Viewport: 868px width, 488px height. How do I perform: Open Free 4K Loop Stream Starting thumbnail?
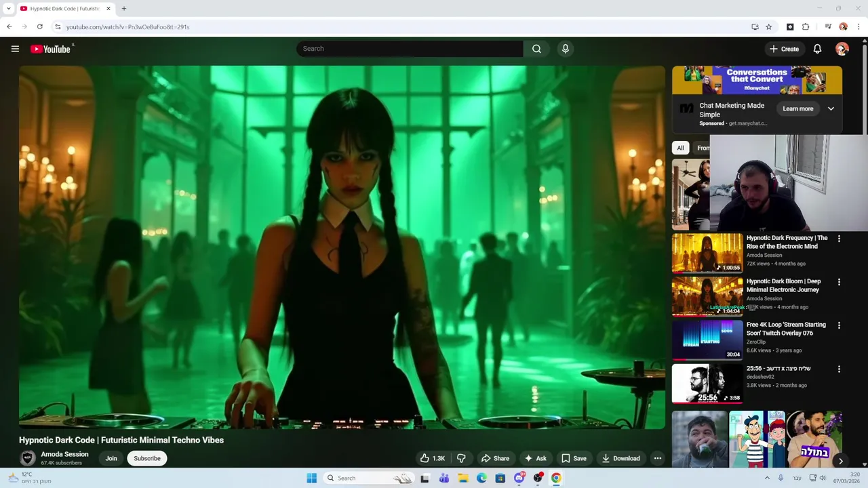click(x=707, y=340)
